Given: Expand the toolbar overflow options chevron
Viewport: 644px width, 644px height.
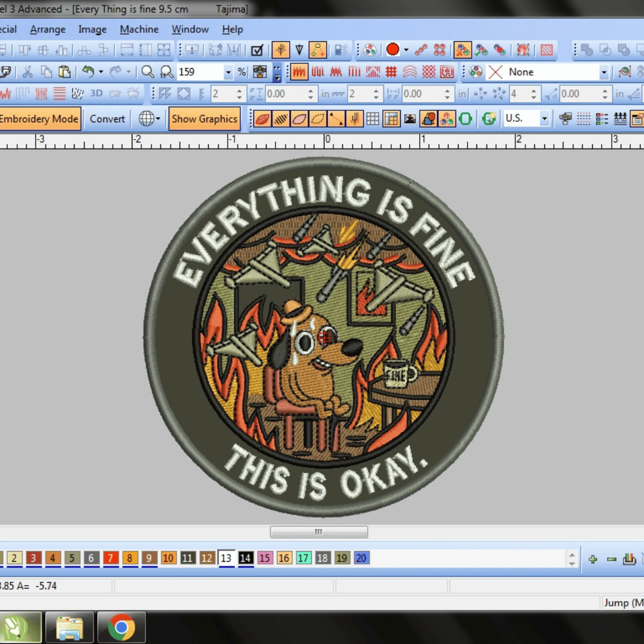Looking at the screenshot, I should [x=277, y=72].
